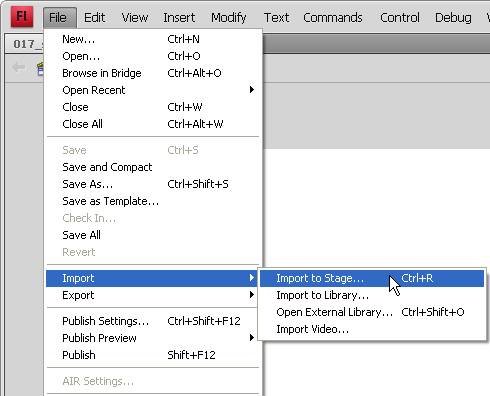Screen dimensions: 490x396
Task: Open the Edit menu
Action: (94, 17)
